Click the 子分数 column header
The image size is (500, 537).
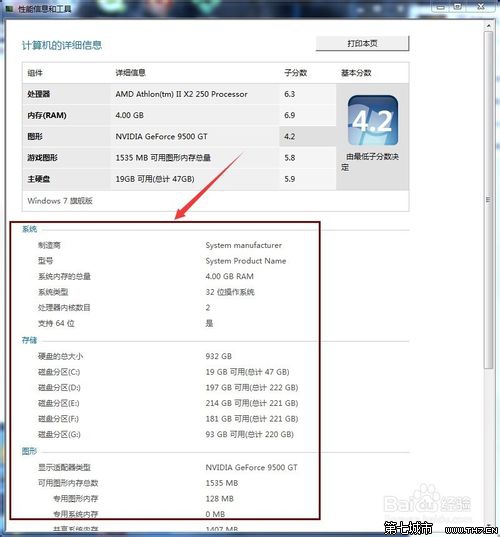(296, 73)
